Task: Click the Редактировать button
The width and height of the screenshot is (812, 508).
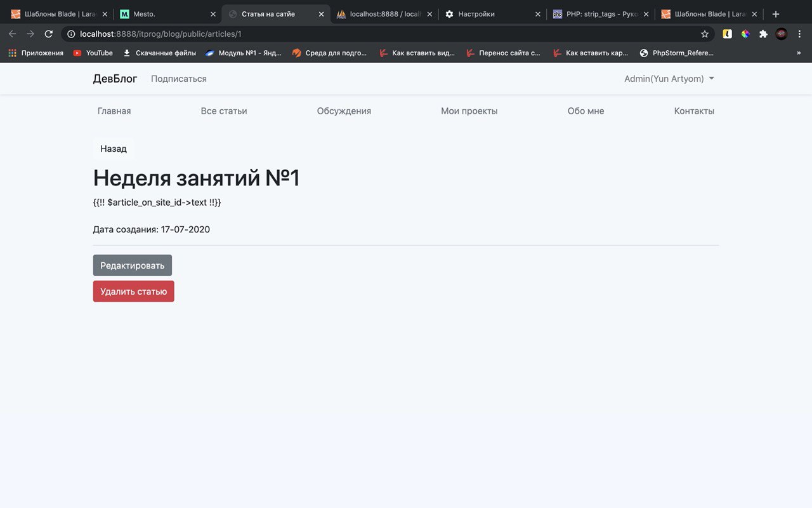Action: coord(133,265)
